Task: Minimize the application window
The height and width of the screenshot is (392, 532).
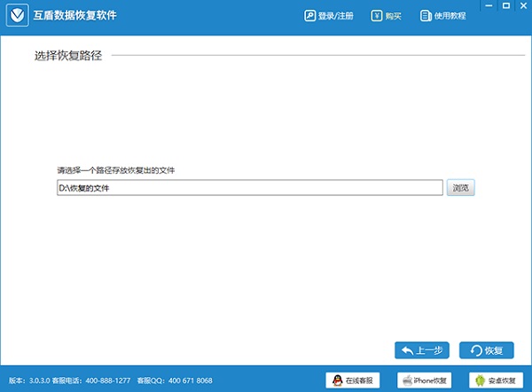Action: coord(486,7)
